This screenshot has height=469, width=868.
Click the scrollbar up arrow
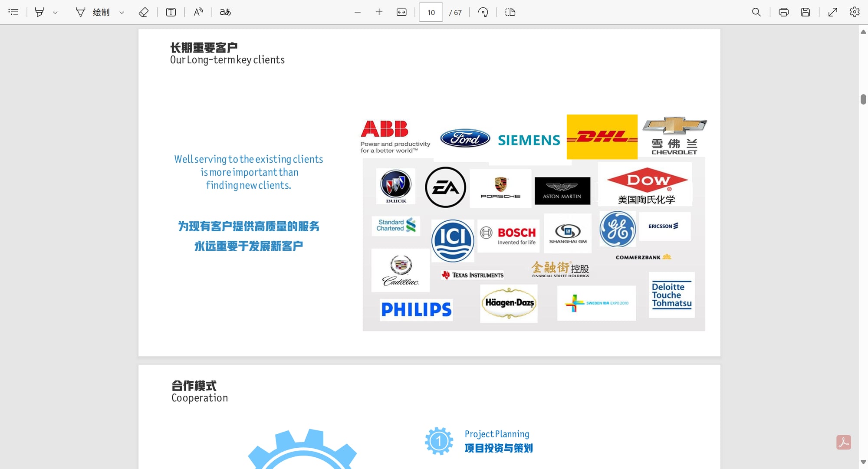[863, 32]
